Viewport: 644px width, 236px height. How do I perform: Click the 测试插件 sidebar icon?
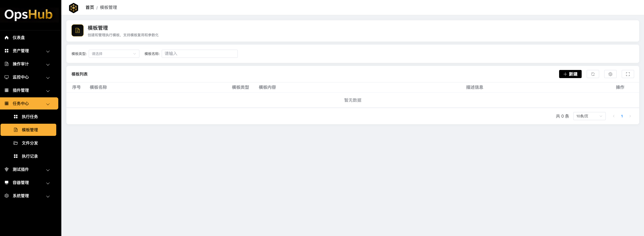pos(7,169)
